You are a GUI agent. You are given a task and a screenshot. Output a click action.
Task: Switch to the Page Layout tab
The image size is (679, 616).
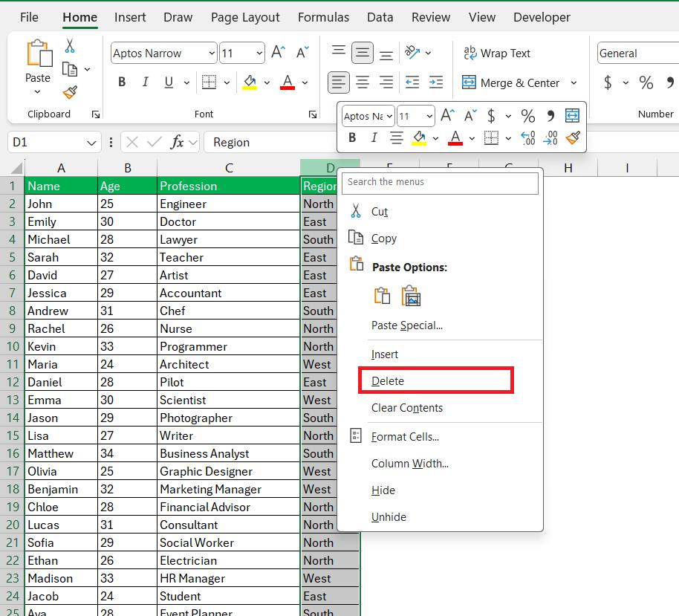[x=245, y=17]
